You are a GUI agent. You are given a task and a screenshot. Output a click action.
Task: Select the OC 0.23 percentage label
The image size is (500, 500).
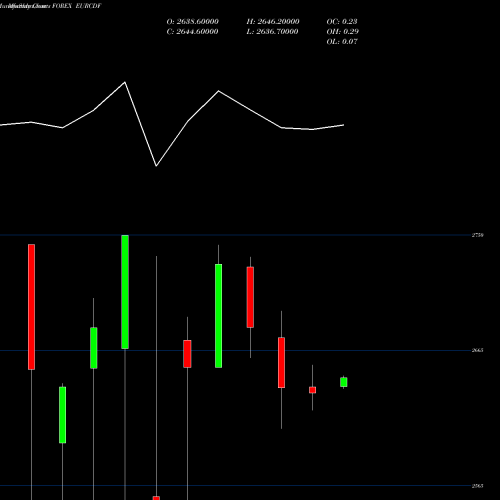pyautogui.click(x=342, y=22)
